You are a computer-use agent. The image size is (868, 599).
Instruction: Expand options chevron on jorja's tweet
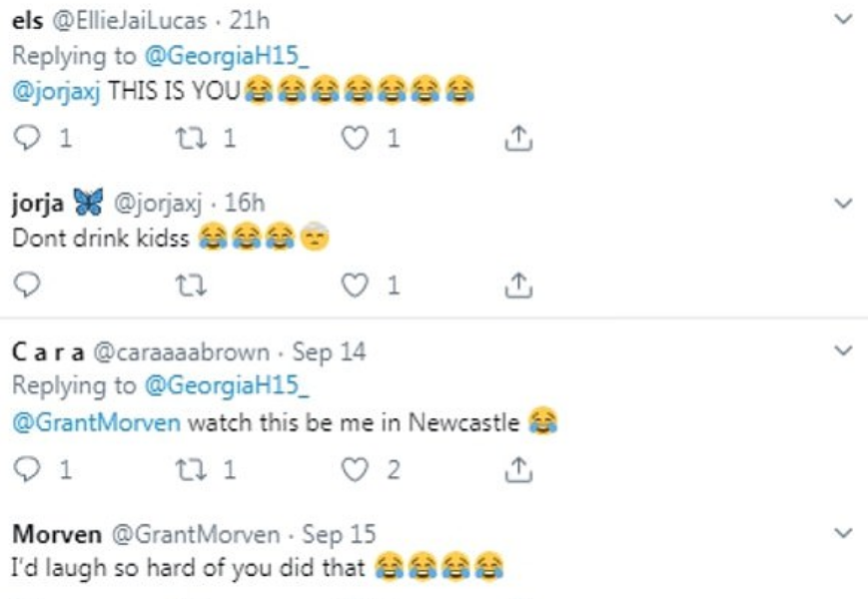843,204
